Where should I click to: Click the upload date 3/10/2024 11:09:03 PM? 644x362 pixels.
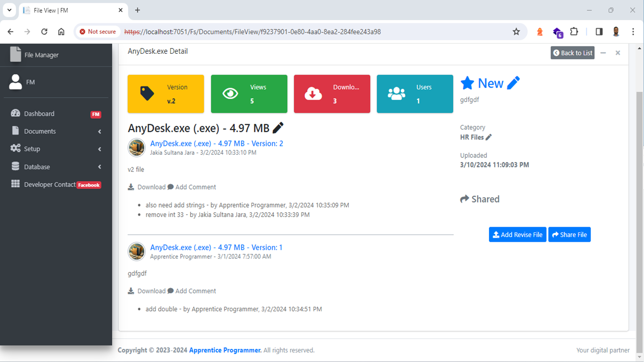[495, 165]
